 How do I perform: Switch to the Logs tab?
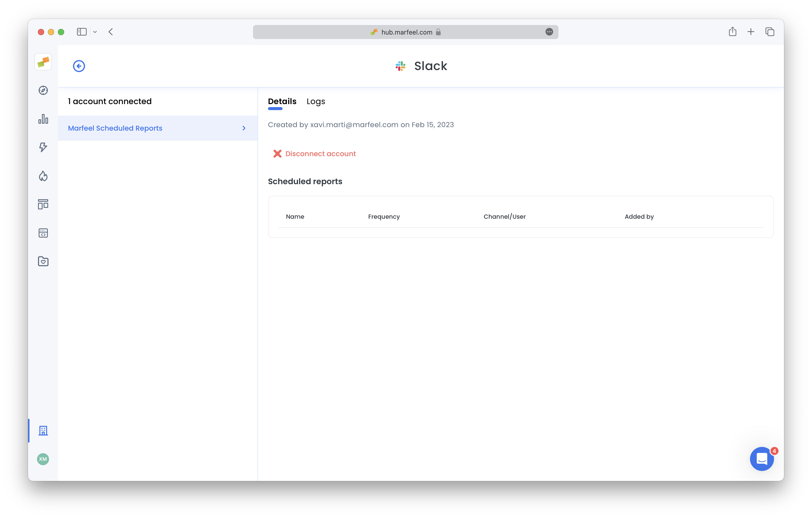(x=316, y=101)
